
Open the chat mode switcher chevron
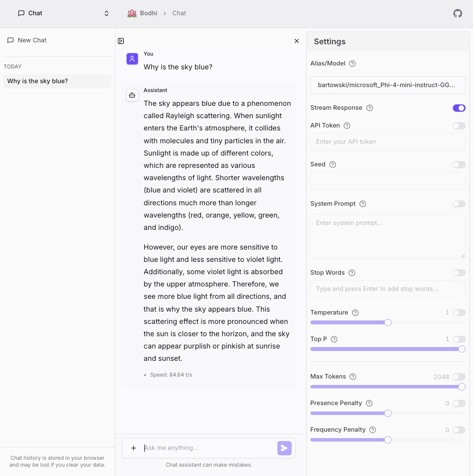pyautogui.click(x=106, y=13)
